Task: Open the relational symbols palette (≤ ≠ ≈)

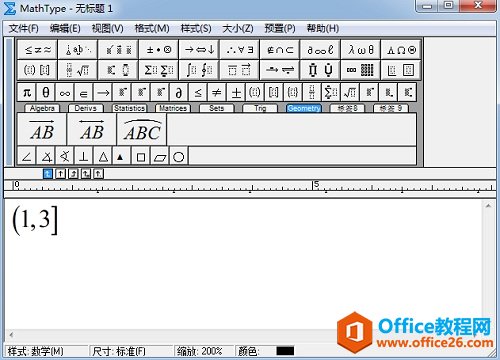Action: (37, 50)
